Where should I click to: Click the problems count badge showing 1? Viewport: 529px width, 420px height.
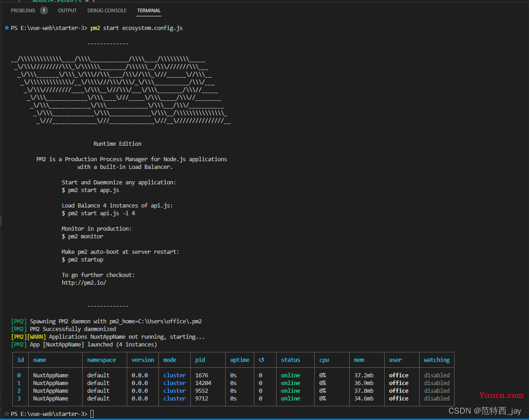coord(44,10)
